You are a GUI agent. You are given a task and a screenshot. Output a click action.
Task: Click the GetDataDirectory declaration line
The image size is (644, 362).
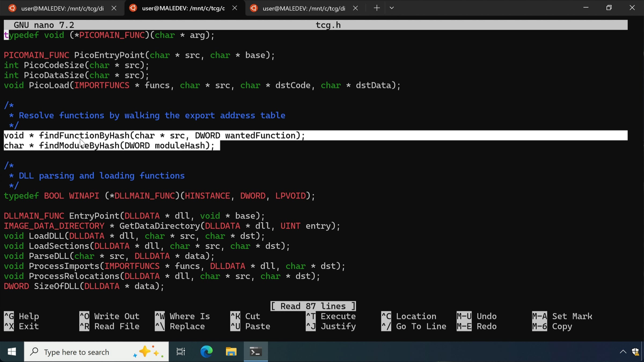tap(172, 226)
